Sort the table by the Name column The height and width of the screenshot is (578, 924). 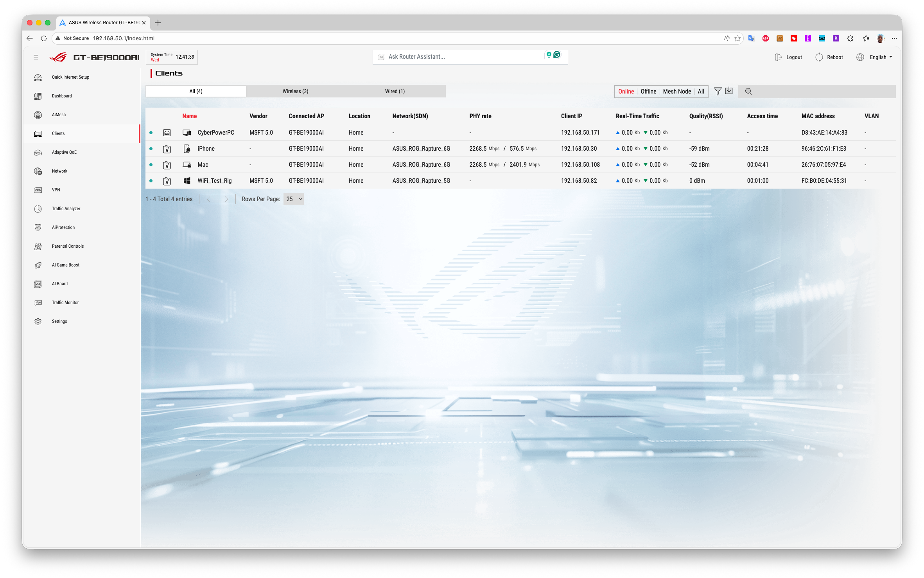[189, 116]
